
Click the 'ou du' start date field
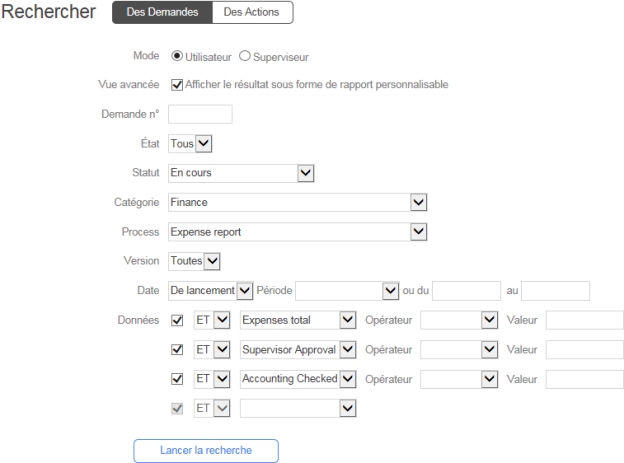[465, 291]
